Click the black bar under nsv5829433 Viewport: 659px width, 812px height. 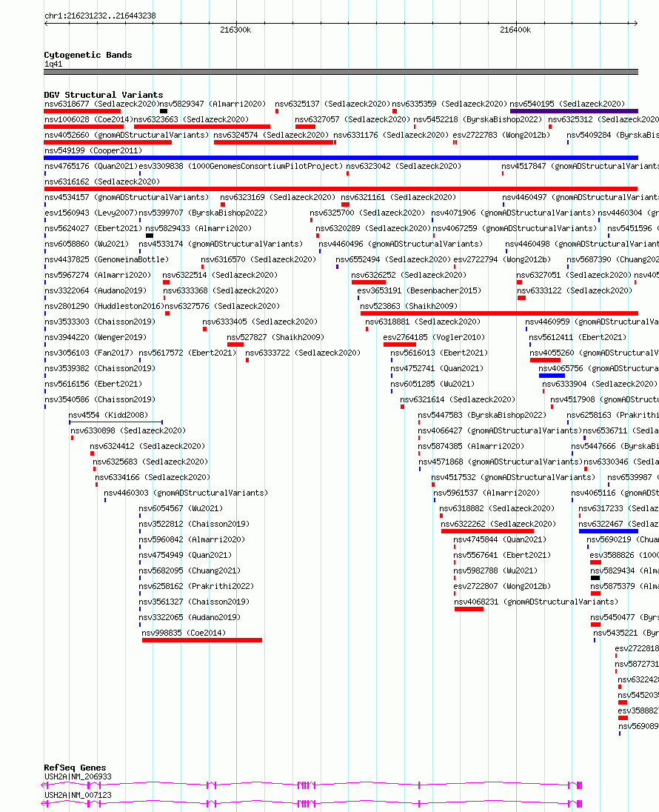150,236
